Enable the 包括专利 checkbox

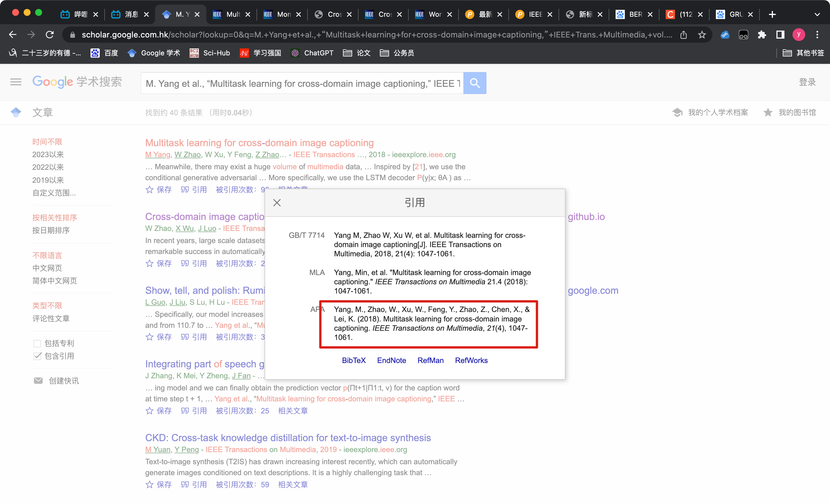pos(37,343)
